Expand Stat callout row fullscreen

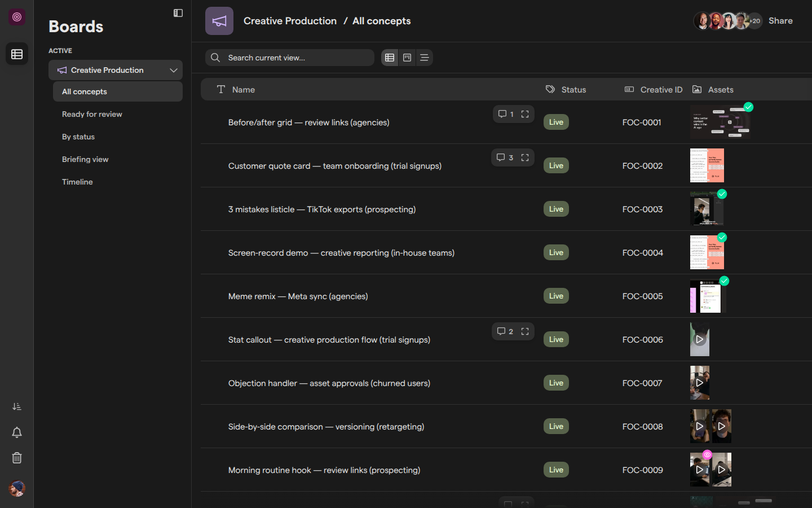click(525, 331)
